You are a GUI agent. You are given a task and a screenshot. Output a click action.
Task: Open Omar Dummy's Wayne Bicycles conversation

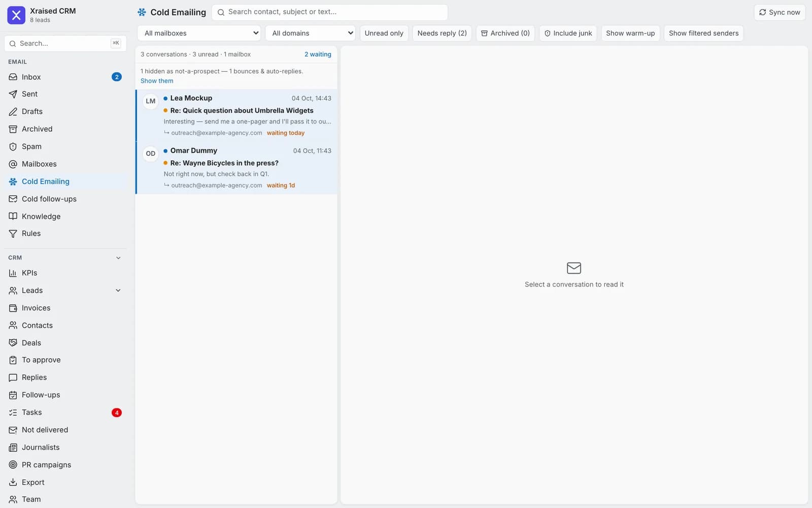tap(236, 168)
